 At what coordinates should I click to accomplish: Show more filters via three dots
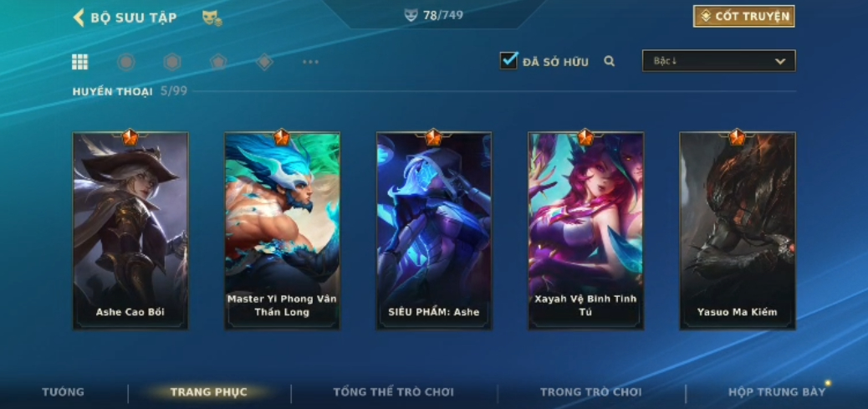pos(310,62)
